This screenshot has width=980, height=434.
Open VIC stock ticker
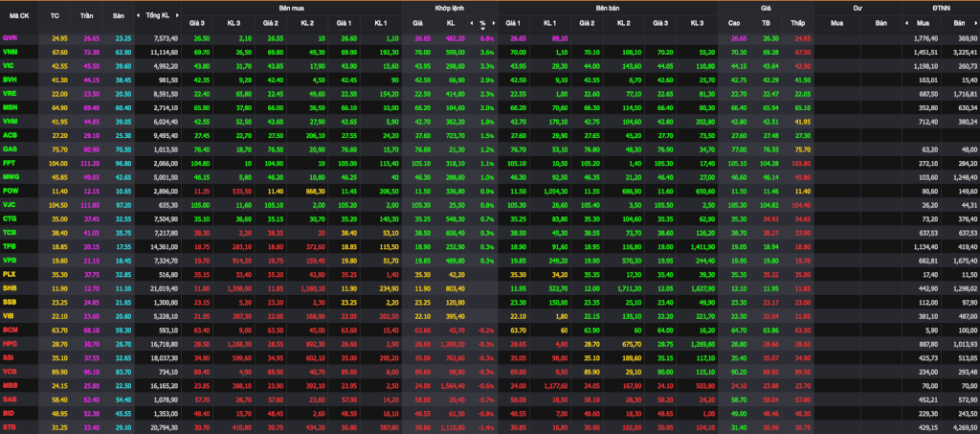(9, 65)
